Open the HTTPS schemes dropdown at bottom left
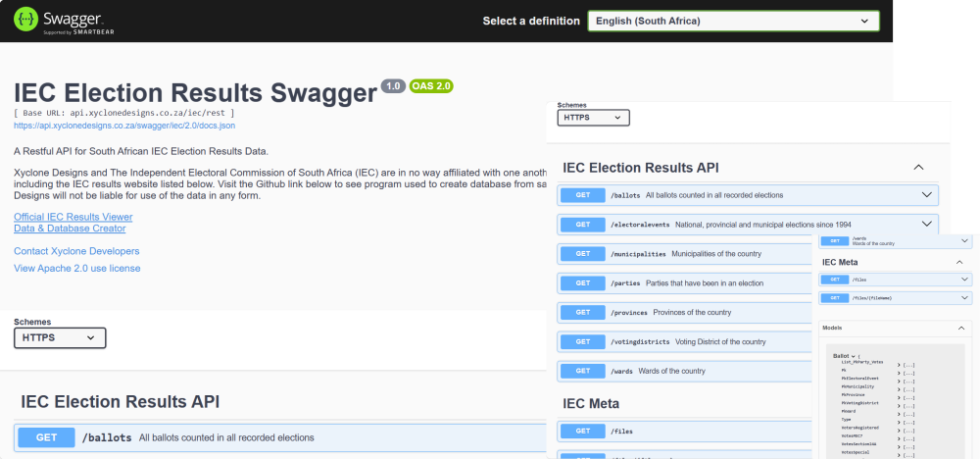This screenshot has width=980, height=459. [x=60, y=337]
